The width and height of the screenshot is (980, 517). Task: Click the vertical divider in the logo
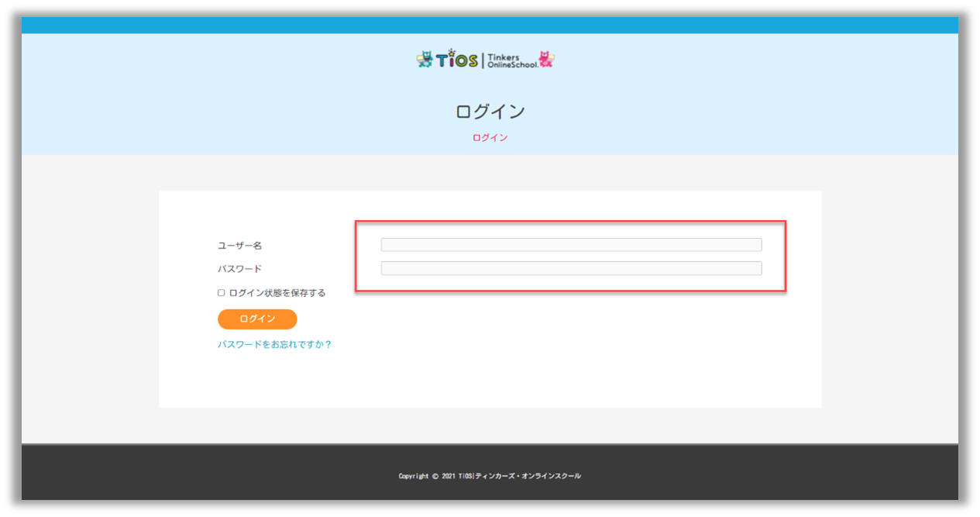coord(483,60)
